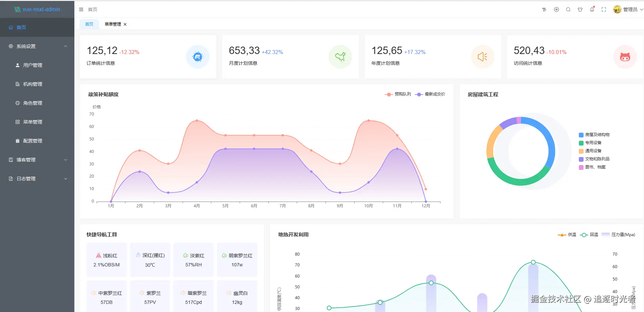
Task: Open the 暗紫罗兰 quick nav card
Action: point(193,296)
